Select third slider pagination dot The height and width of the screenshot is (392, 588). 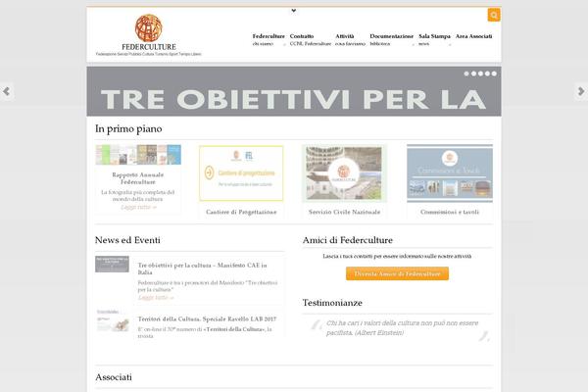coord(480,73)
